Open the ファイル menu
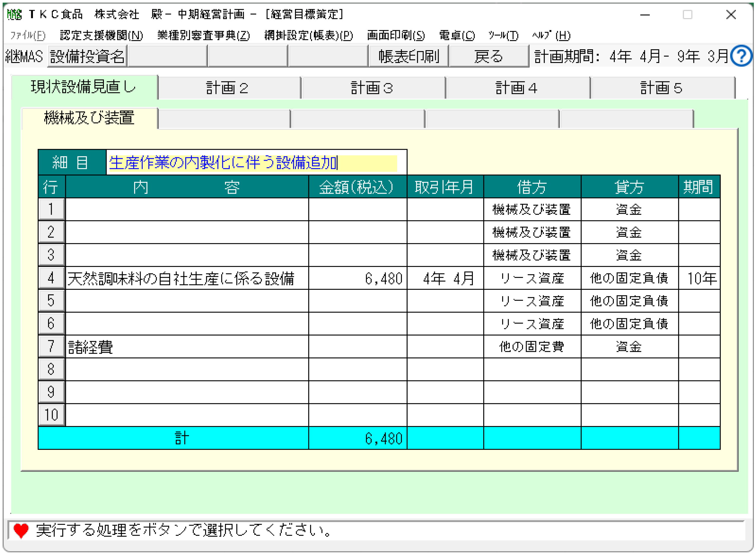 pos(27,35)
